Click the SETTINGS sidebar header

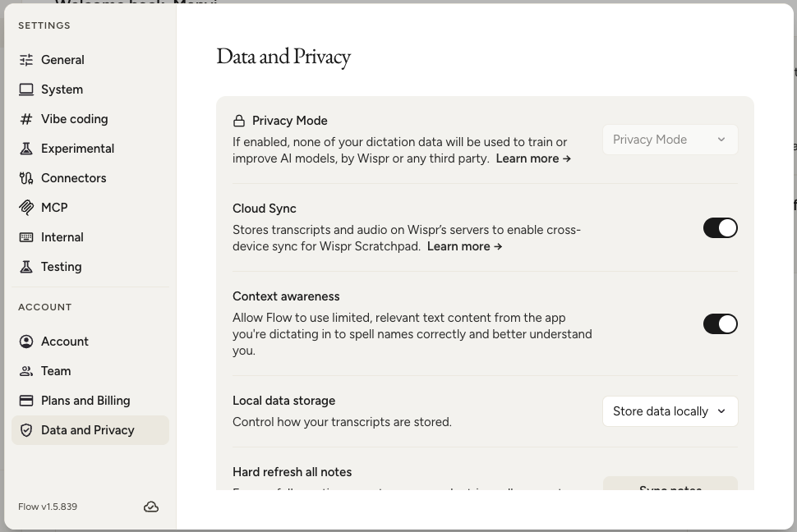(x=44, y=25)
